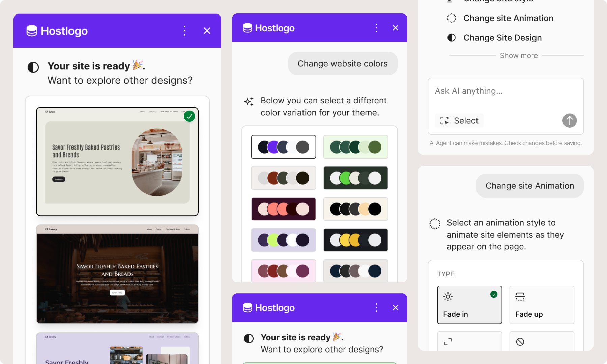Click the Change site Animation chat bubble
This screenshot has width=607, height=364.
tap(529, 186)
